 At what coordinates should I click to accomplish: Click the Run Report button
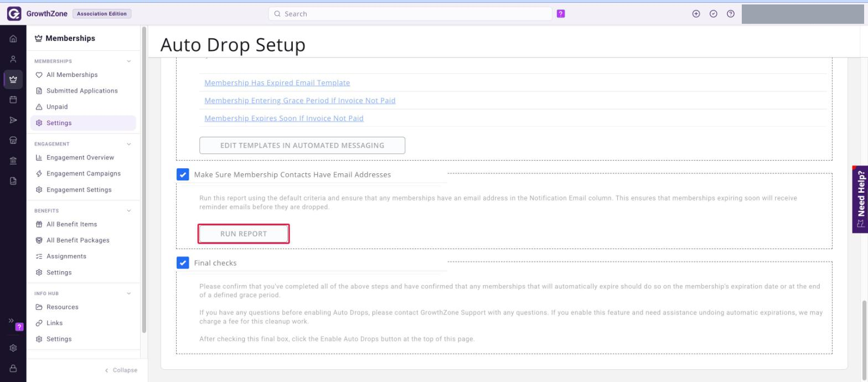point(244,234)
